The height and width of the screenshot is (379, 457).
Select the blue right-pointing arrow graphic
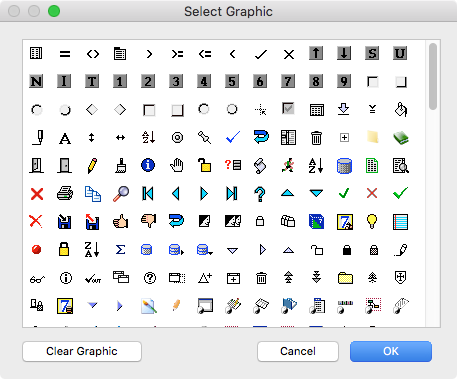pyautogui.click(x=204, y=193)
